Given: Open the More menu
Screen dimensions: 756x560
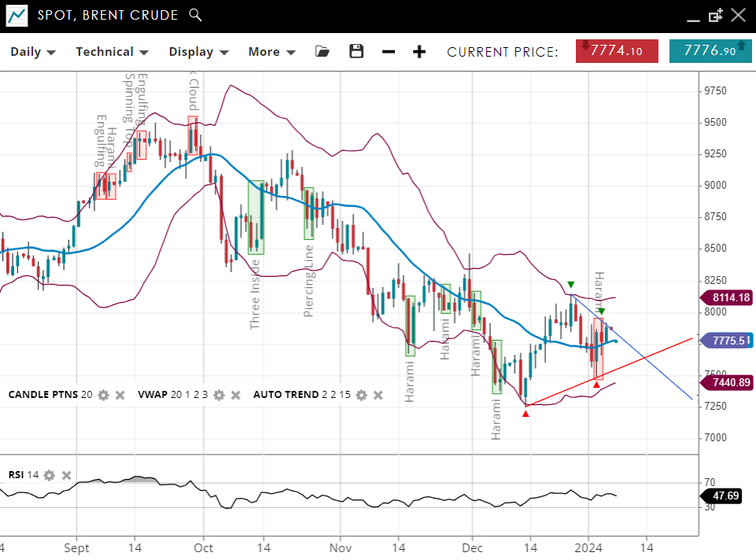Looking at the screenshot, I should click(x=271, y=52).
